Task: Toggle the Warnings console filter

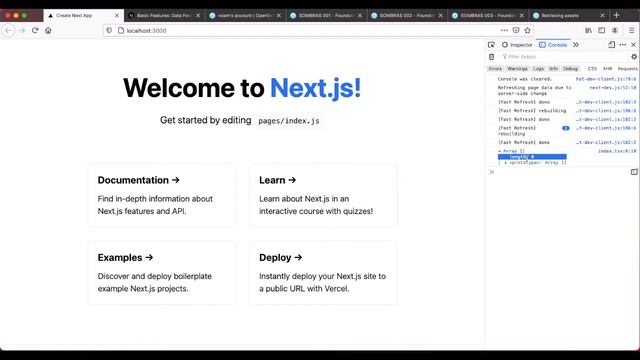Action: point(518,69)
